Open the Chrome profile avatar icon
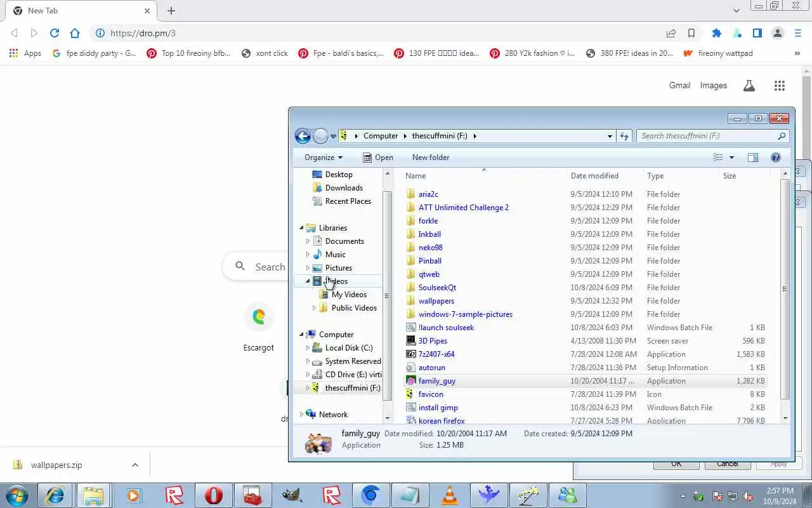Image resolution: width=812 pixels, height=508 pixels. [x=778, y=33]
